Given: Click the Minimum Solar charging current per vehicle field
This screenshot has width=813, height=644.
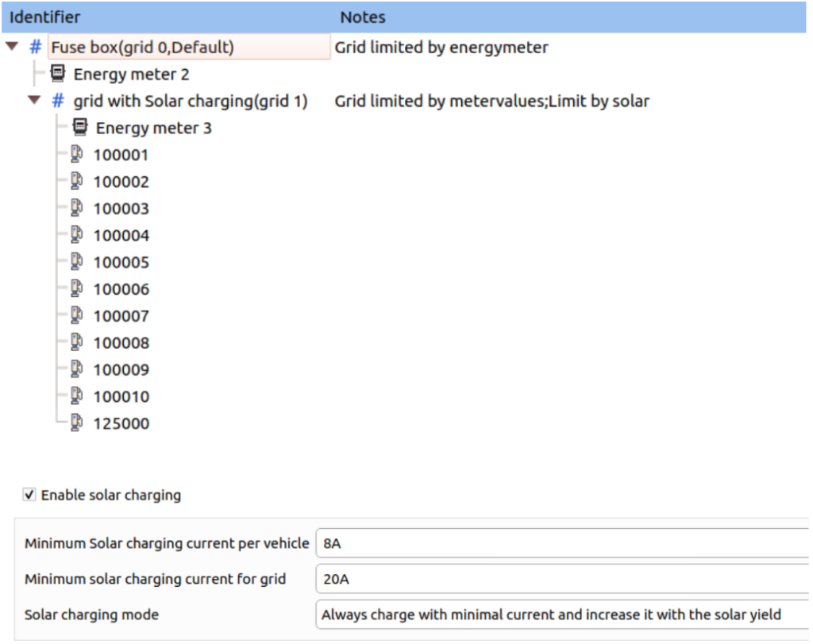Looking at the screenshot, I should point(556,543).
